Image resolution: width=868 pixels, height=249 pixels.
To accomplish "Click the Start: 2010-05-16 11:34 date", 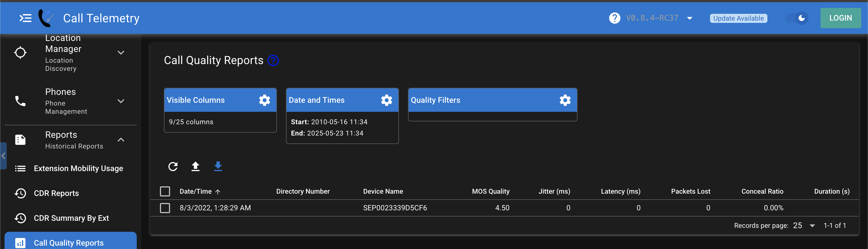I will coord(329,122).
